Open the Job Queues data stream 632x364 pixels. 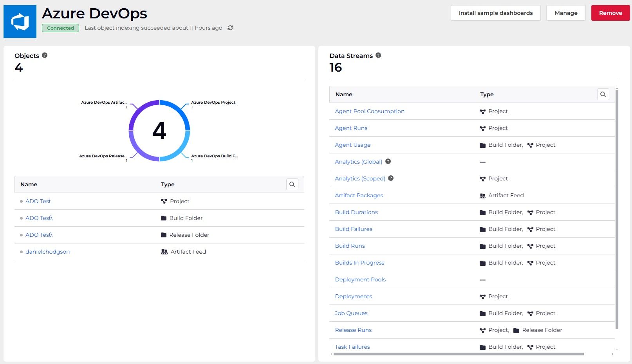(x=351, y=313)
